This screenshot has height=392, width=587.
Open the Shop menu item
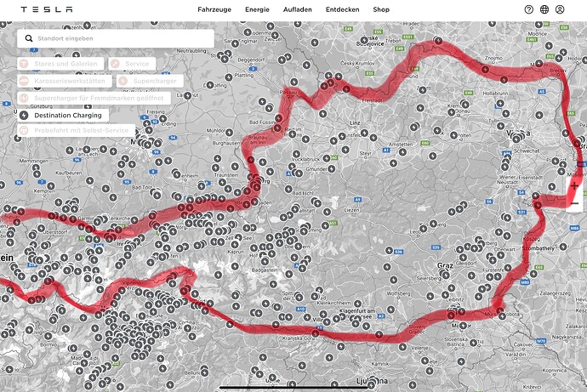tap(381, 9)
